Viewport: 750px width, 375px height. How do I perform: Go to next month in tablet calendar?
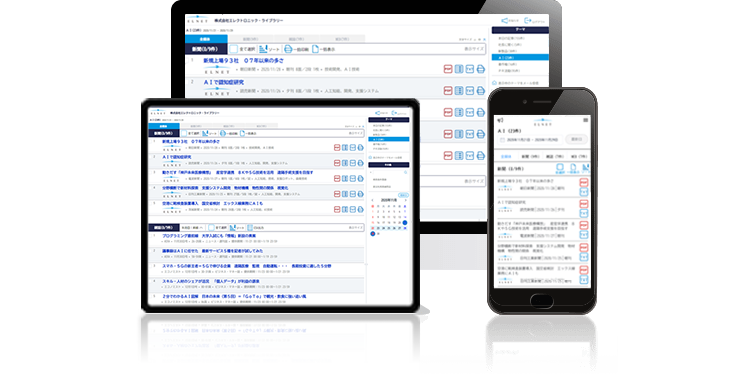point(407,201)
